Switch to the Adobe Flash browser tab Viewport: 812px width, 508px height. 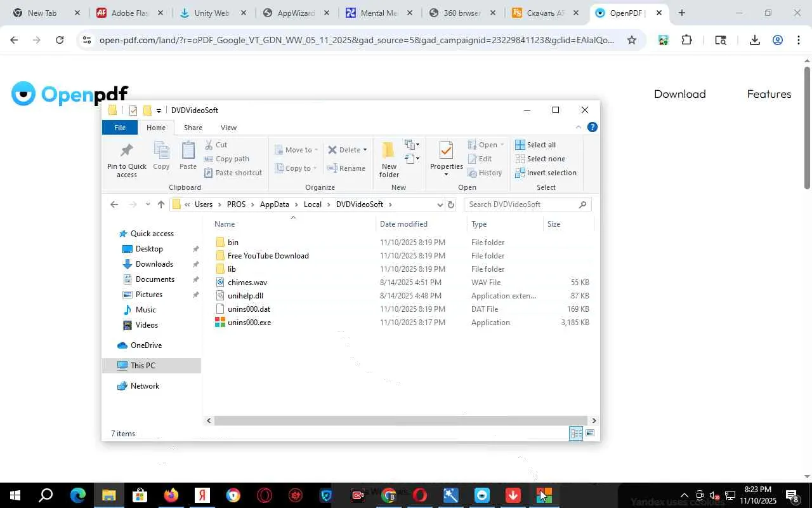click(x=129, y=13)
